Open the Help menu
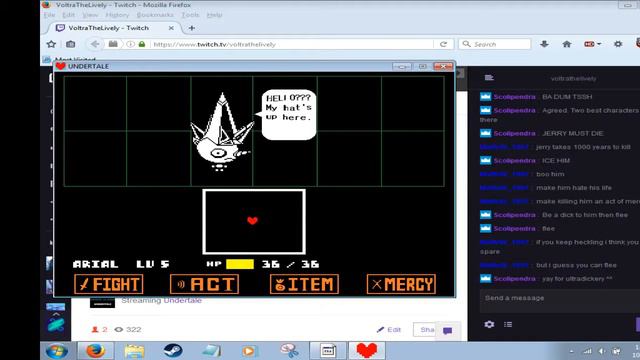Image resolution: width=640 pixels, height=360 pixels. [214, 15]
